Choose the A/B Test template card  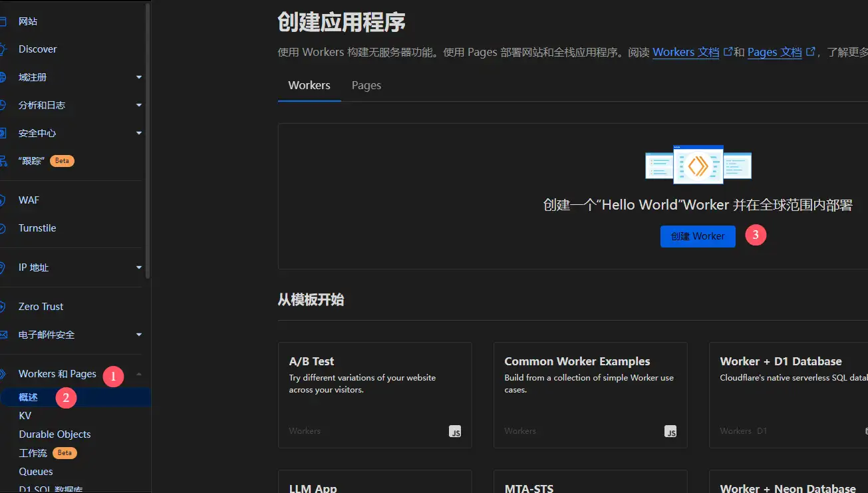(x=375, y=395)
